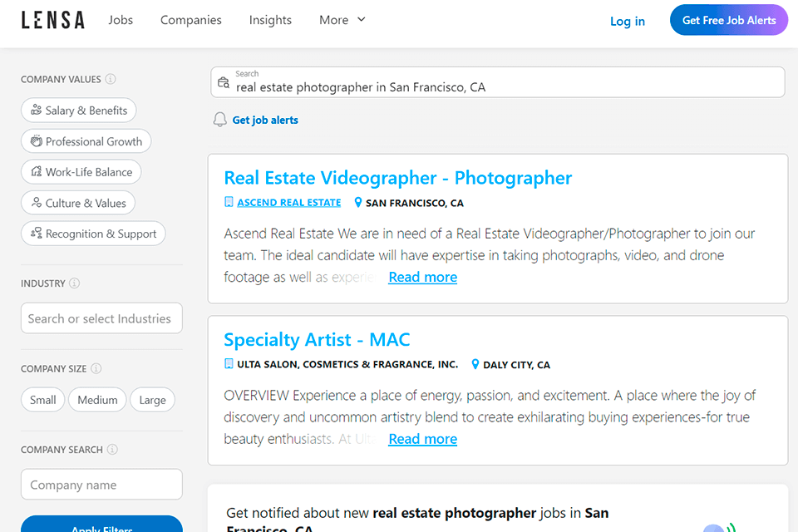Click the DALY CITY, CA location text
Image resolution: width=798 pixels, height=532 pixels.
(x=516, y=365)
